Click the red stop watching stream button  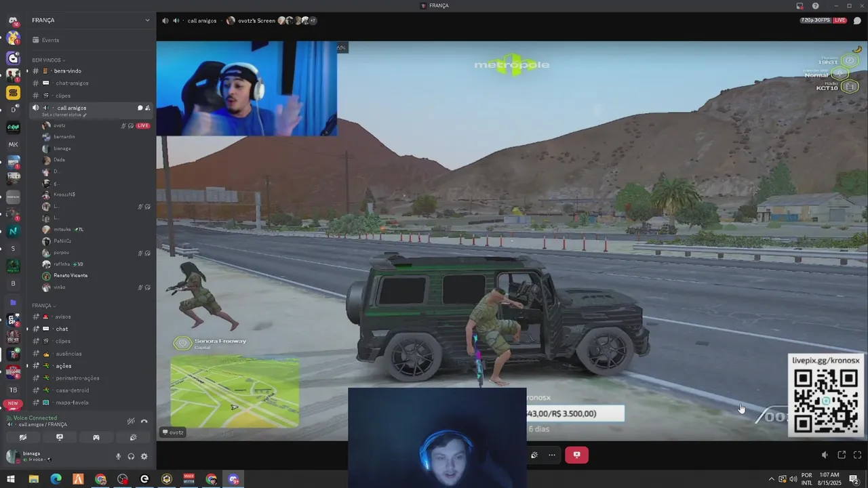click(576, 455)
